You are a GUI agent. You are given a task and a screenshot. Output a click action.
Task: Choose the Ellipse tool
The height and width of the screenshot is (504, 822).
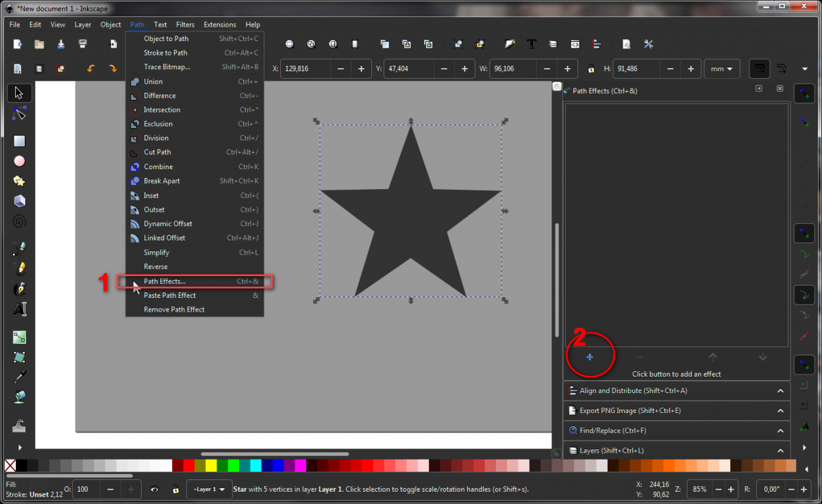(18, 161)
